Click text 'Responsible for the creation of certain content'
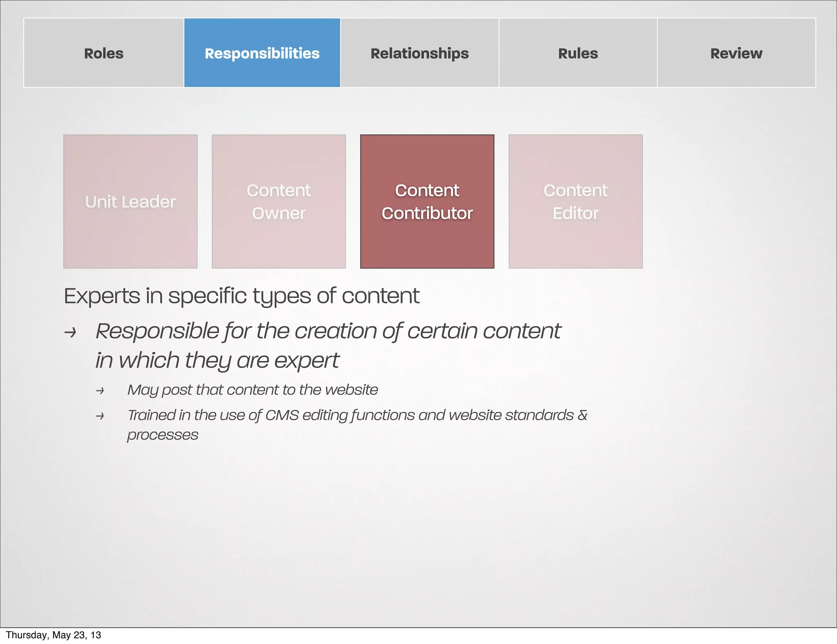 (328, 331)
